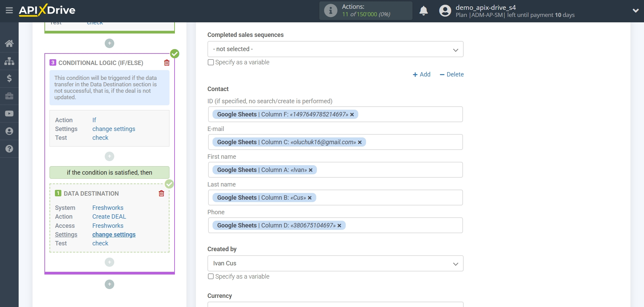This screenshot has width=644, height=307.
Task: Click the Delete link
Action: point(451,74)
